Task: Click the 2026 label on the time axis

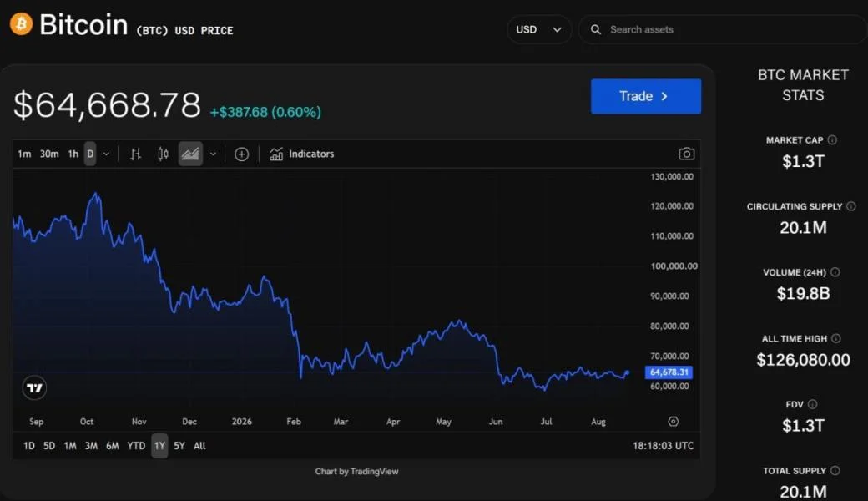Action: [241, 422]
